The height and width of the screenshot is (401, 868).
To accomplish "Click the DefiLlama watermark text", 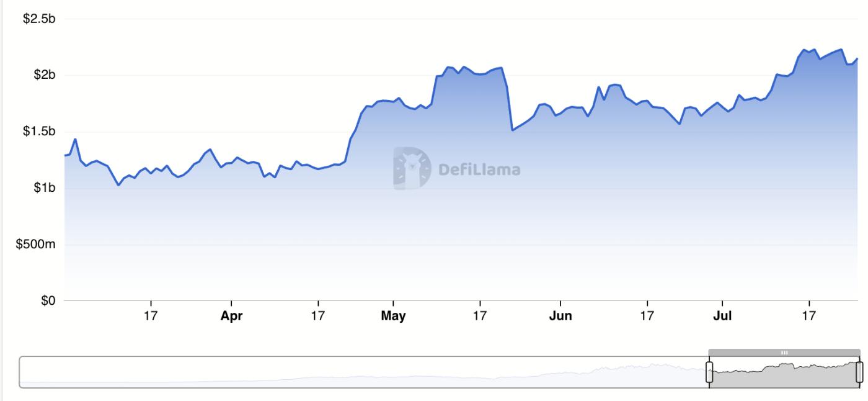I will pos(479,169).
